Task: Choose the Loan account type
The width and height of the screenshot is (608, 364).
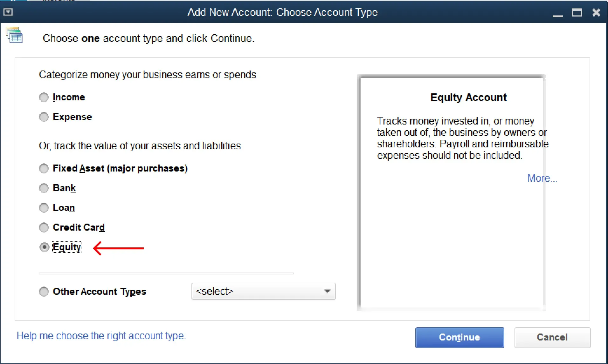Action: pos(44,208)
